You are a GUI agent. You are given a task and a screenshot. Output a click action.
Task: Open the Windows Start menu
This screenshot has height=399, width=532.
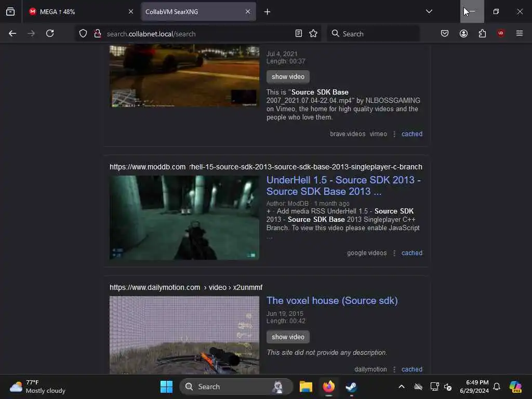(x=166, y=387)
